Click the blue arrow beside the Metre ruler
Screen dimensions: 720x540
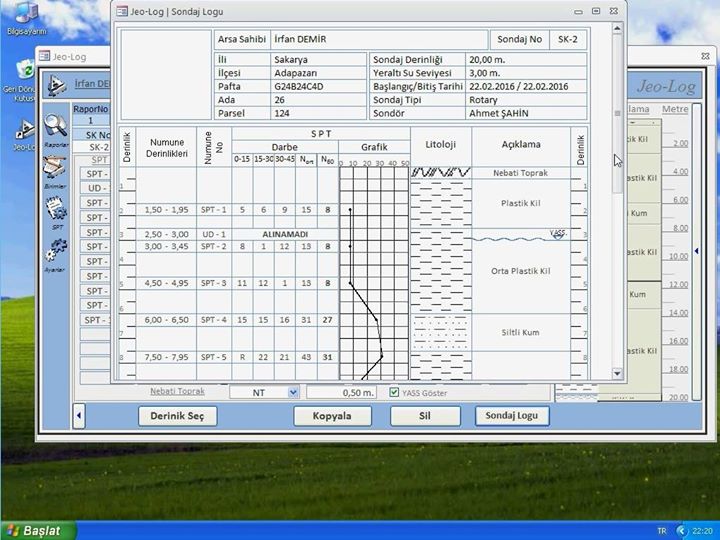point(697,251)
